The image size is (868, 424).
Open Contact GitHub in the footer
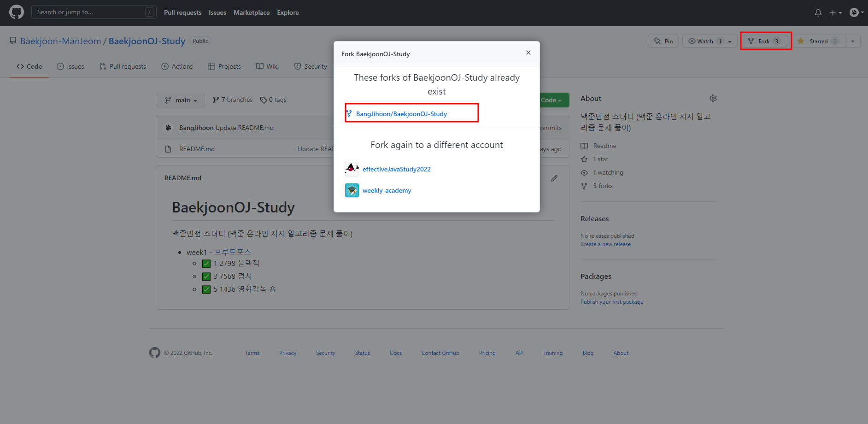[x=440, y=353]
